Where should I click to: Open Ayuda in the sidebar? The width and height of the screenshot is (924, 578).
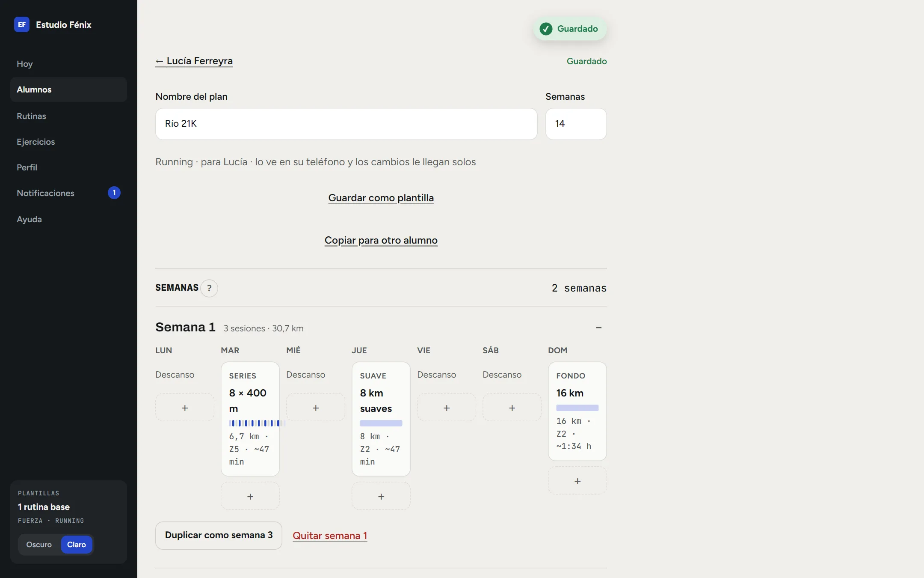(x=68, y=219)
